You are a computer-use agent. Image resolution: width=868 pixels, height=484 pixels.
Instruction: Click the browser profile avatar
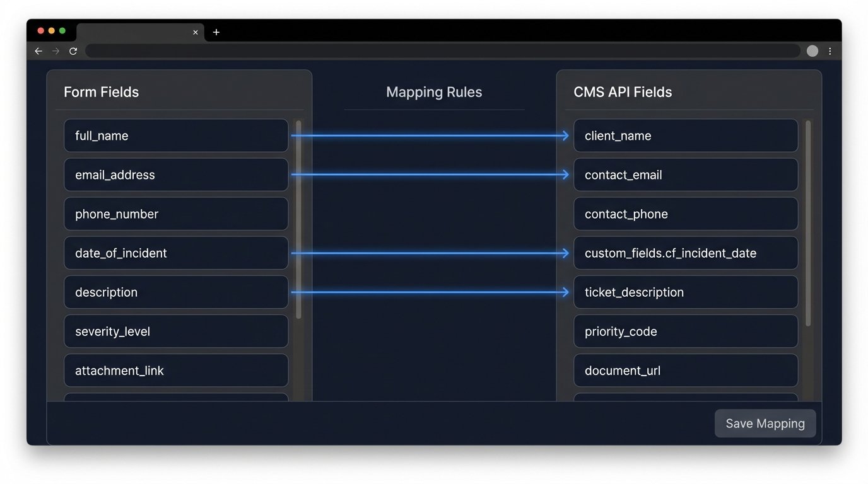[x=812, y=51]
